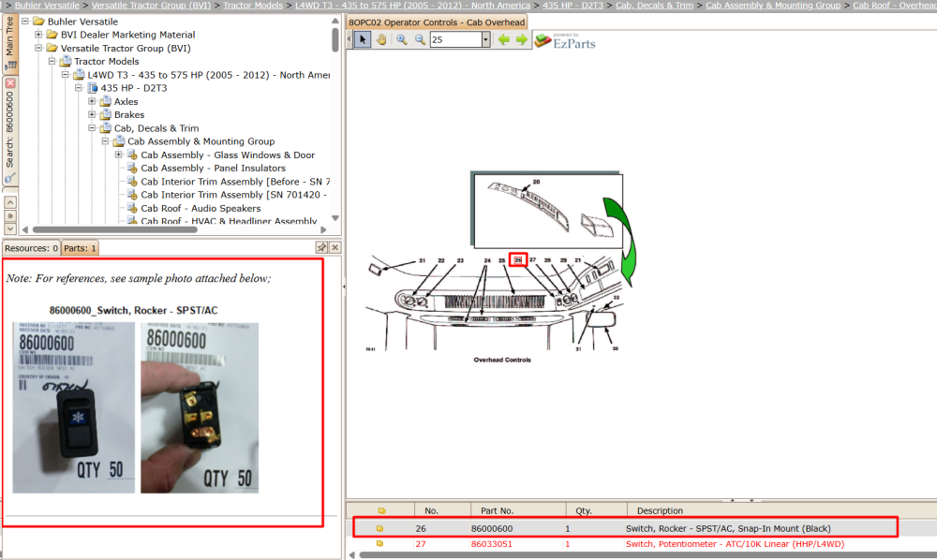Click the 435 HP - D2T3 book icon

tap(93, 88)
